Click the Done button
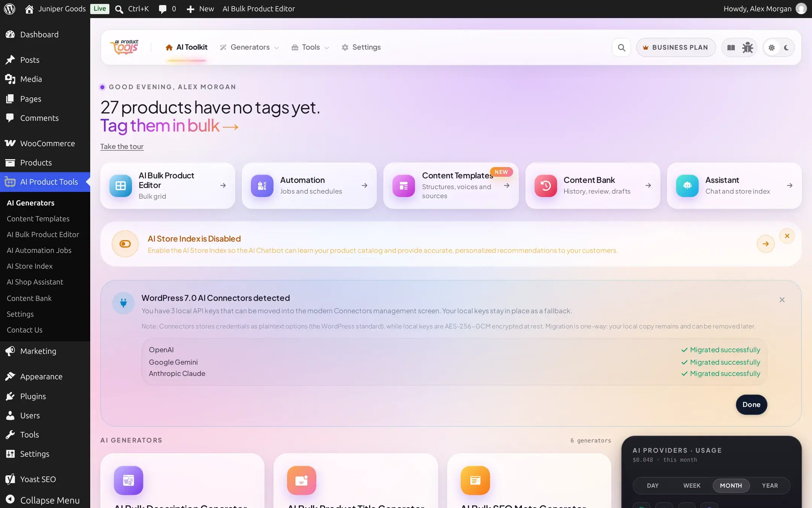Image resolution: width=812 pixels, height=508 pixels. click(751, 405)
